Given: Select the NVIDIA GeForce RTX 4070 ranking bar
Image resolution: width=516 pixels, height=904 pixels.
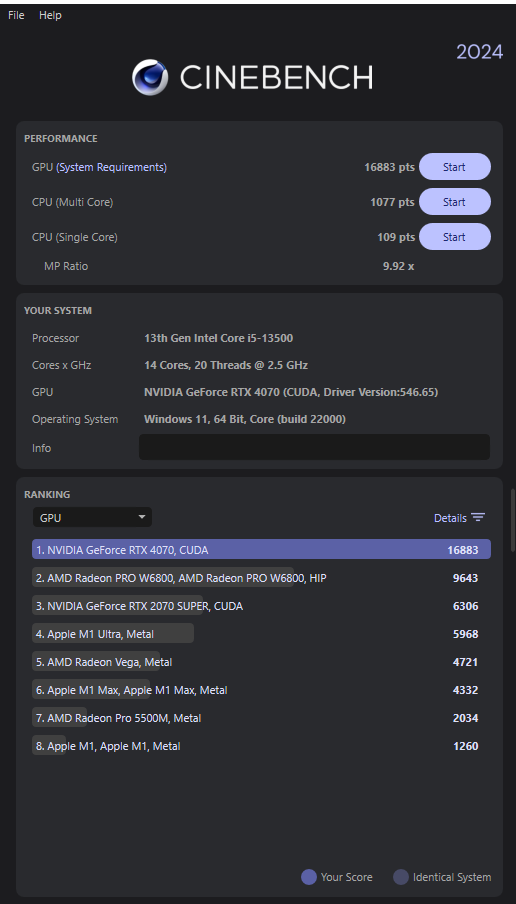Looking at the screenshot, I should 261,549.
